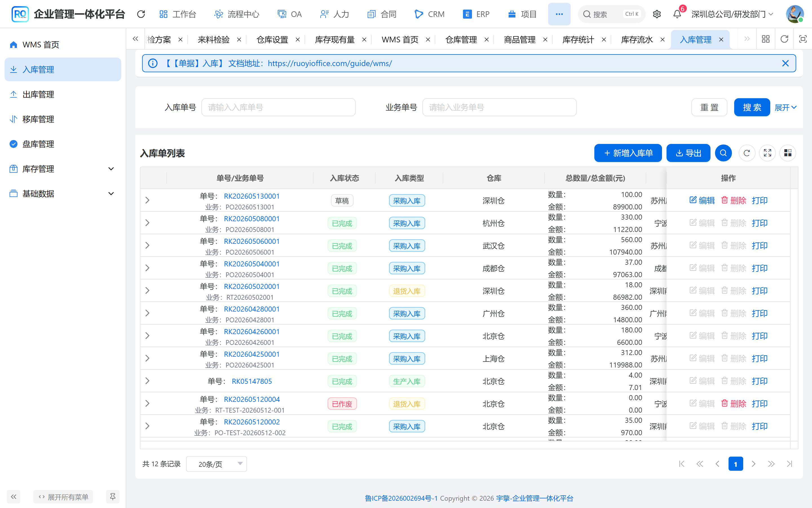Open the 深圳总公司/研发部门 department switcher
This screenshot has width=812, height=508.
click(x=732, y=14)
